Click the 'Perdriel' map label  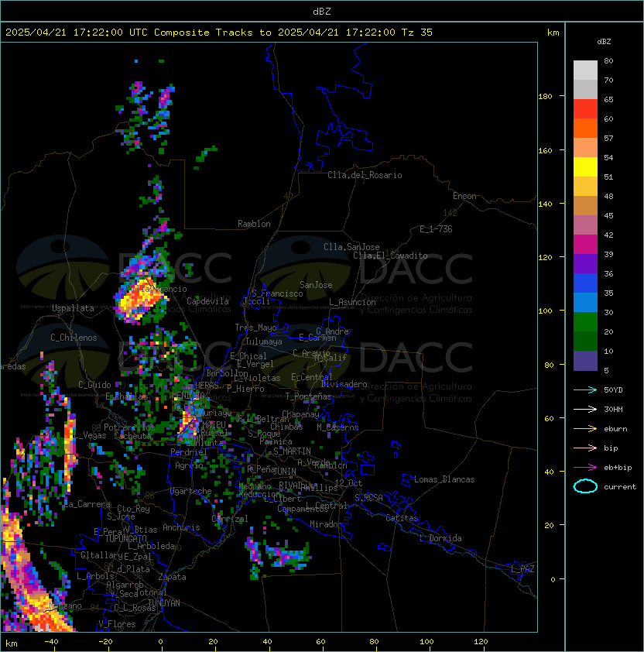click(189, 451)
